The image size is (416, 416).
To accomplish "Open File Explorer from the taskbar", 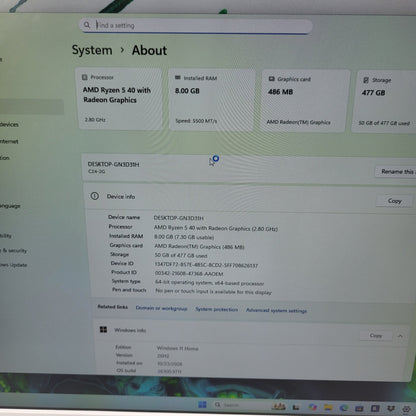I will [328, 407].
